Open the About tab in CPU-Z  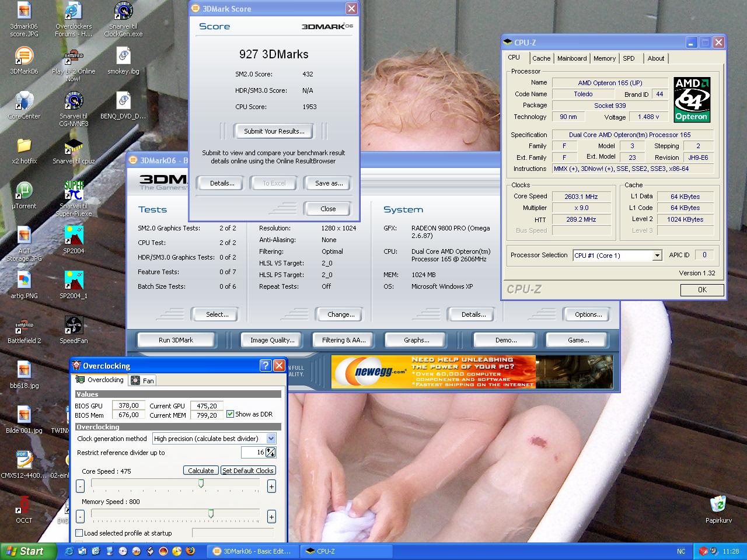pos(656,58)
